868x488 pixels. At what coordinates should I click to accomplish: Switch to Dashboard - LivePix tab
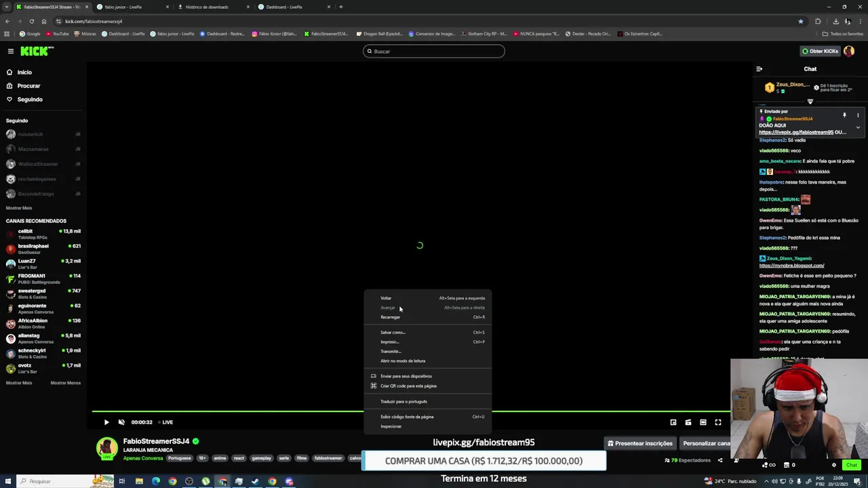[294, 7]
